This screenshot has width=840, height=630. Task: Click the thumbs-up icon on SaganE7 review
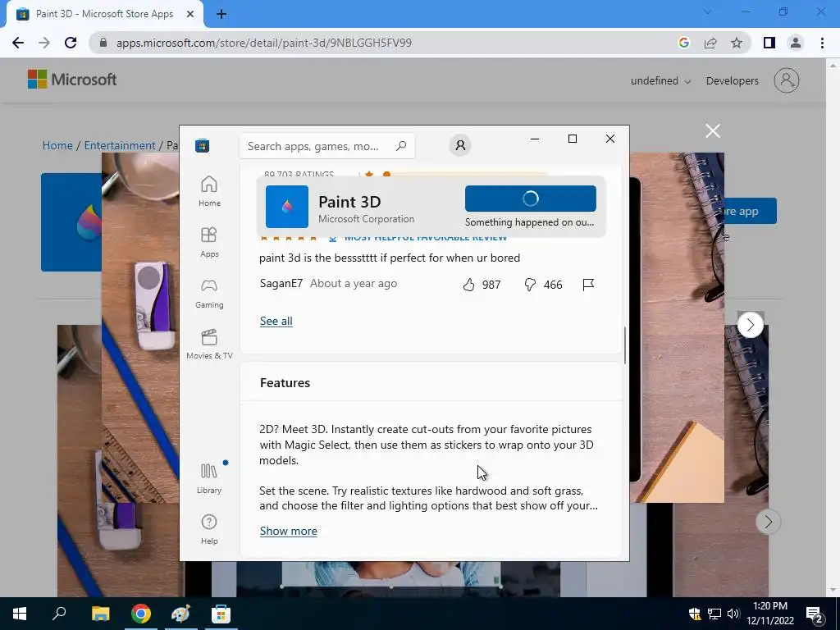pos(468,285)
